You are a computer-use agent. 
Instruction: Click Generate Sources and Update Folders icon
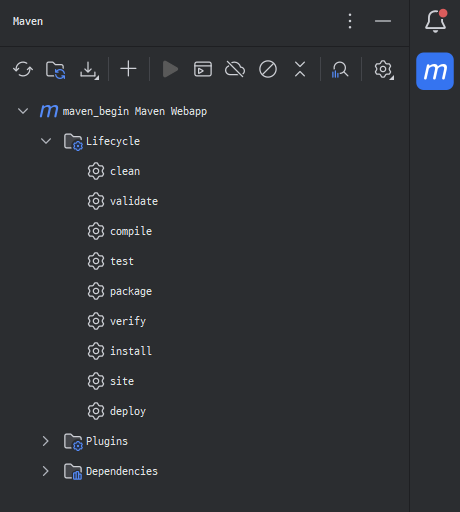tap(55, 70)
